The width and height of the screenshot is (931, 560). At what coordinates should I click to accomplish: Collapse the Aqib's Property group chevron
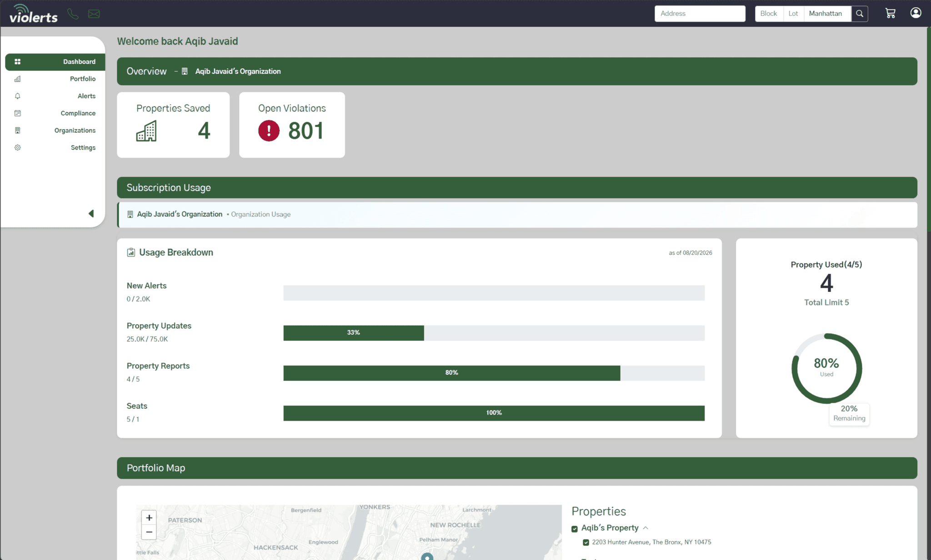coord(646,528)
